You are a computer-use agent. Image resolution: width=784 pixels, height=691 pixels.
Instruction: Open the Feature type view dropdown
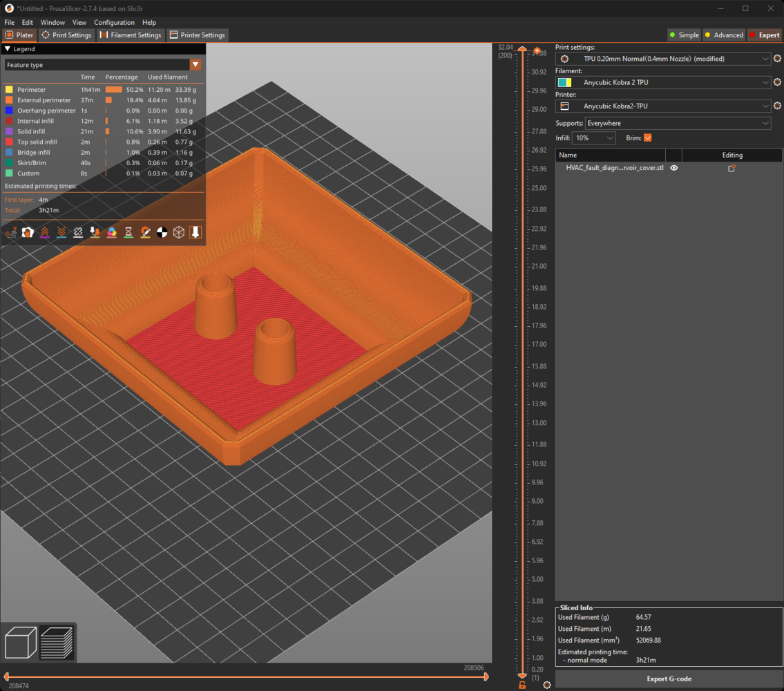pos(195,65)
